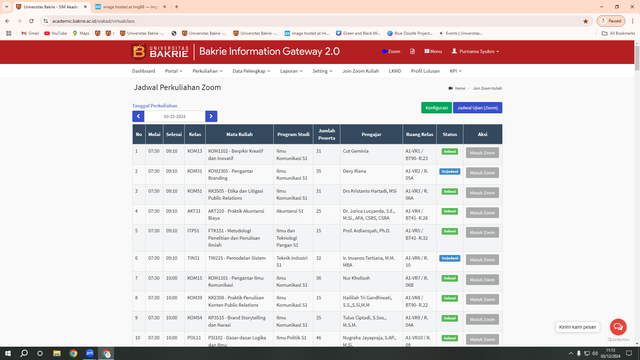This screenshot has width=640, height=360.
Task: Bookmark this page with star icon
Action: point(586,21)
